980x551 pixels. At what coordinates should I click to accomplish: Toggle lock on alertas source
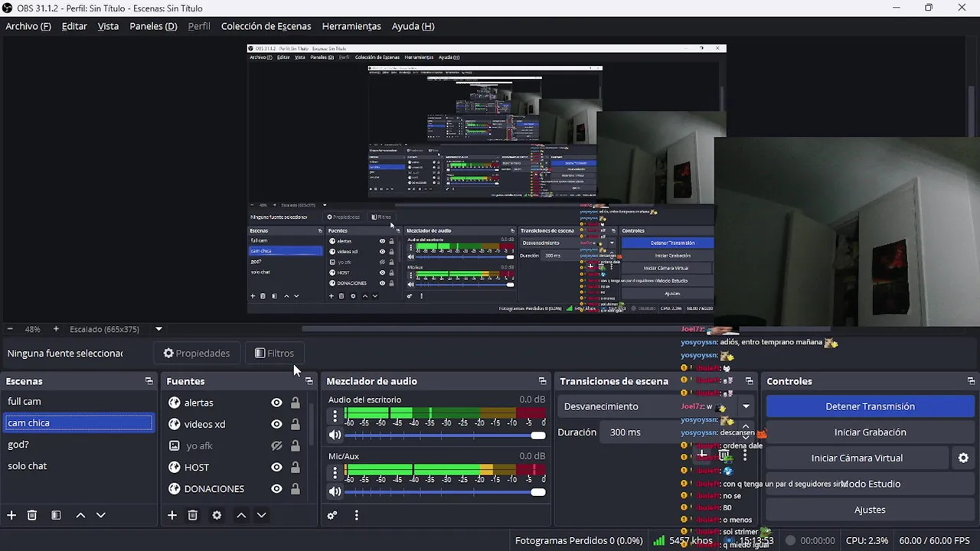click(296, 403)
